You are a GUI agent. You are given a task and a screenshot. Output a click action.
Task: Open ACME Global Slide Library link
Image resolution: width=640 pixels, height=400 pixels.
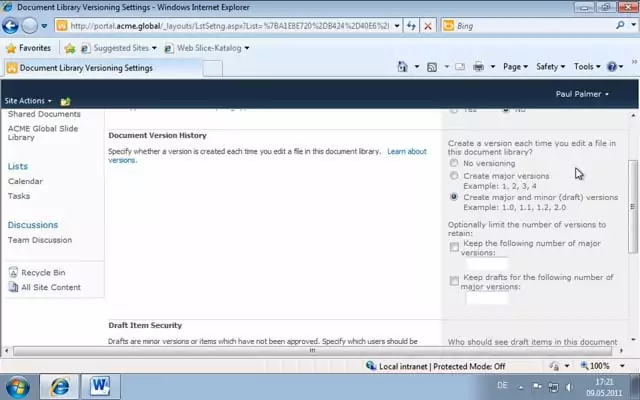43,133
